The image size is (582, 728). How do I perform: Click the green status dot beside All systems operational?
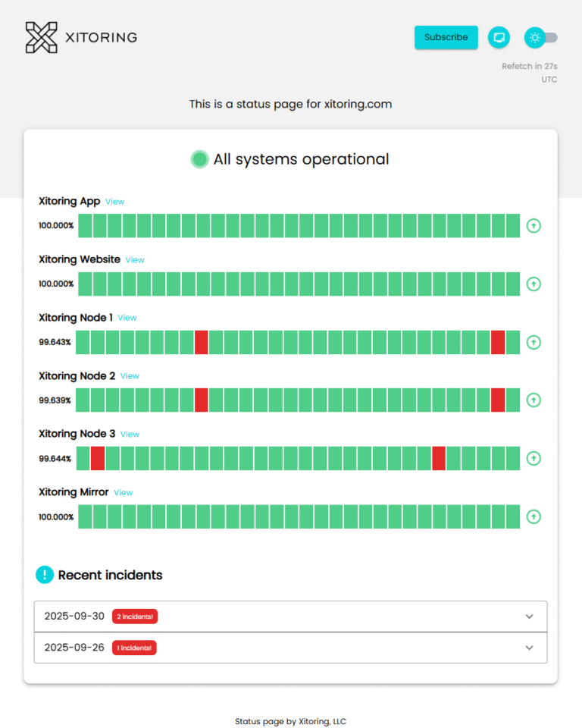pyautogui.click(x=199, y=159)
